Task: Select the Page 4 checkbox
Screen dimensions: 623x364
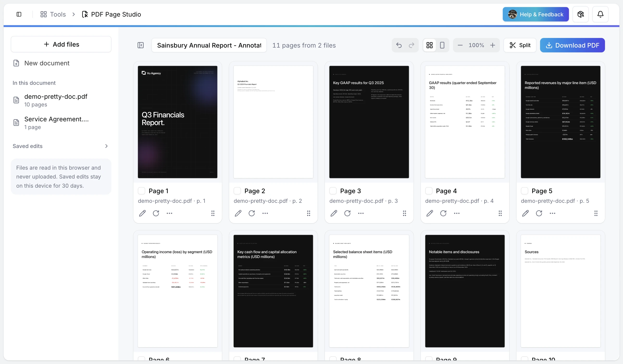Action: pos(429,191)
